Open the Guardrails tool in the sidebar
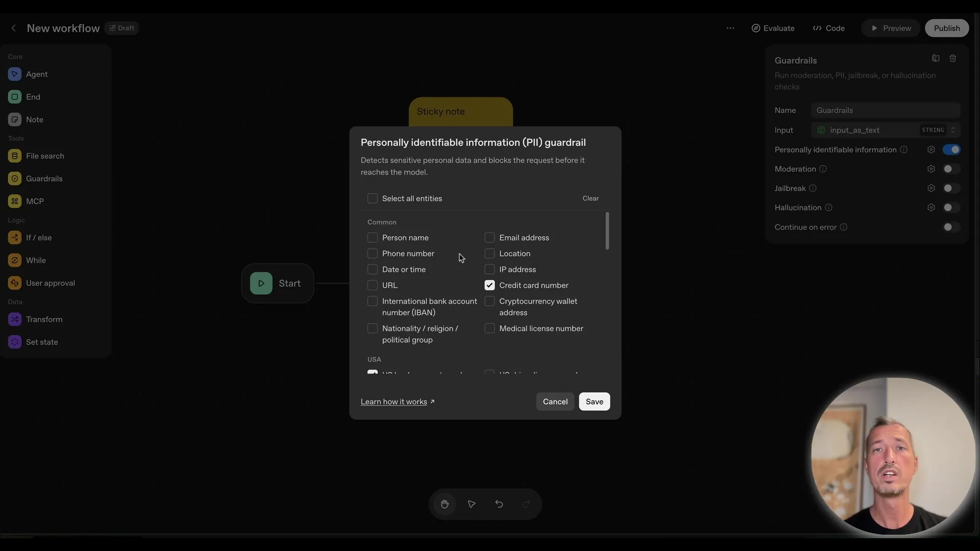Viewport: 980px width, 551px height. tap(43, 178)
